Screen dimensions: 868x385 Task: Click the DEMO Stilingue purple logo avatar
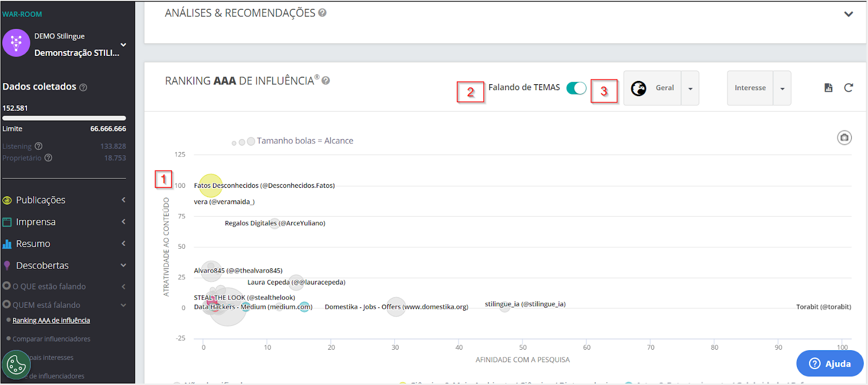click(16, 43)
